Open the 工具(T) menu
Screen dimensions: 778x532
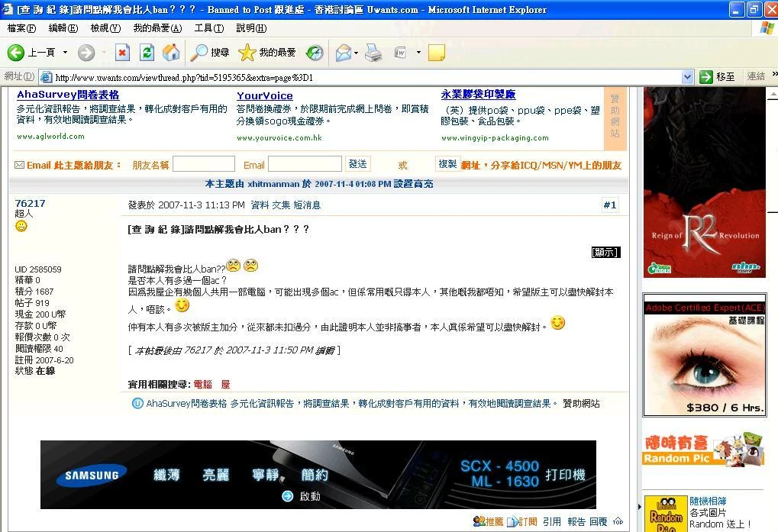[x=209, y=27]
